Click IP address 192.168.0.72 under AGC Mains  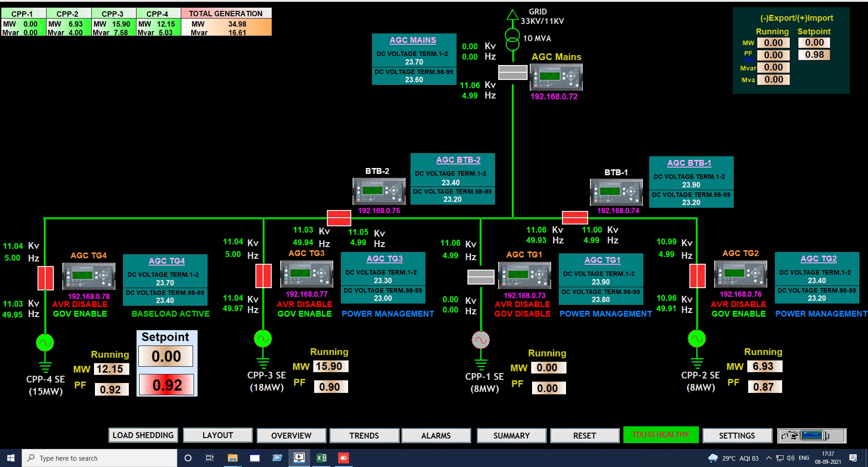click(x=554, y=96)
